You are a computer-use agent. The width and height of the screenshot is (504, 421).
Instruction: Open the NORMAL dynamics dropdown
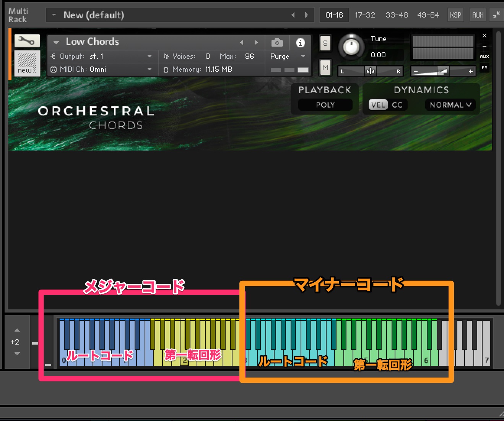tap(450, 105)
